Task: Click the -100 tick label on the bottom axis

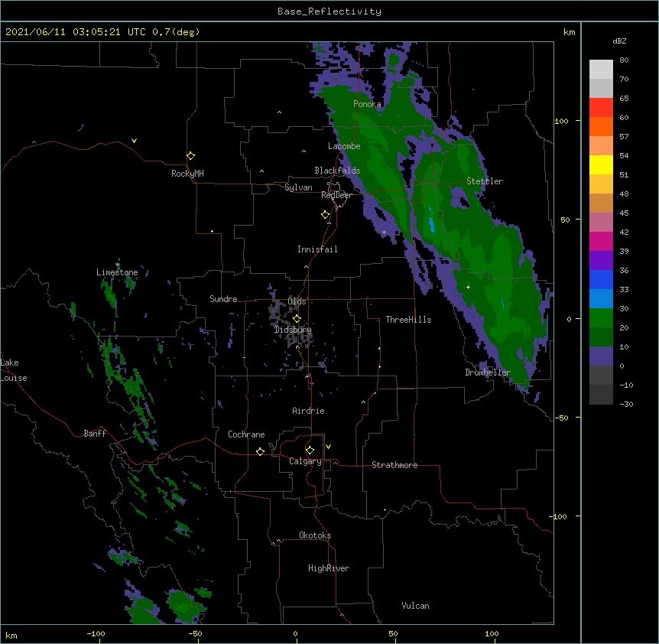Action: [96, 633]
